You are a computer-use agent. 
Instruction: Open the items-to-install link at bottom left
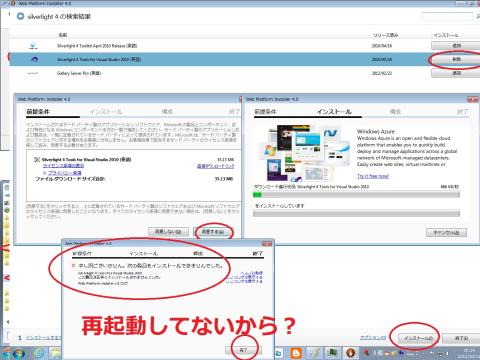pyautogui.click(x=43, y=338)
